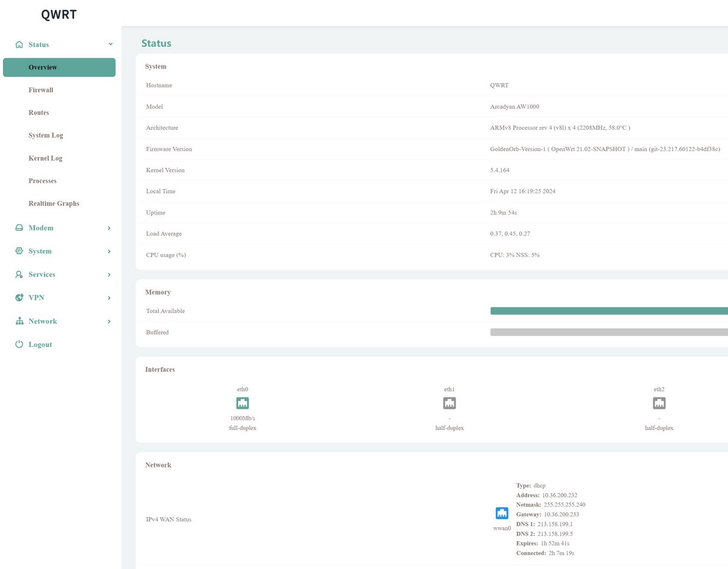Click the eth1 ethernet port icon
Image resolution: width=728 pixels, height=569 pixels.
coord(450,403)
